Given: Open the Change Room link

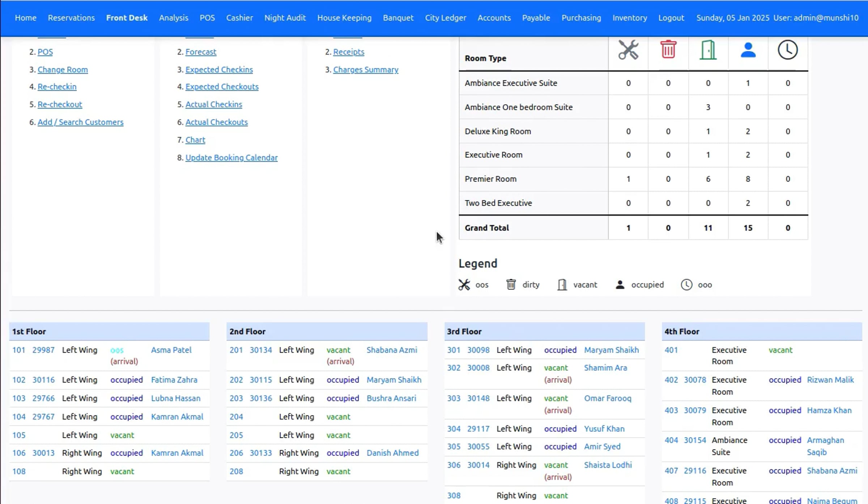Looking at the screenshot, I should (63, 69).
